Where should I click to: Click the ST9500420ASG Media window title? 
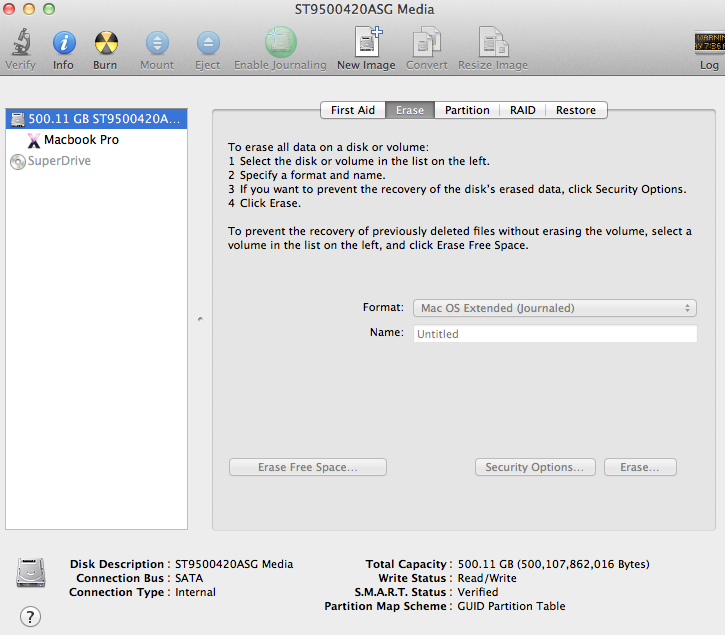pyautogui.click(x=364, y=9)
